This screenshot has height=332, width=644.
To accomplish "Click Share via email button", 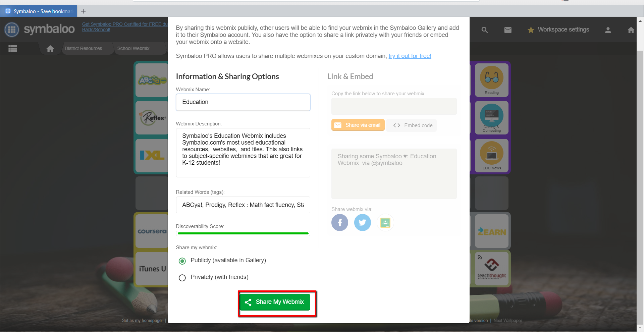I will [358, 125].
